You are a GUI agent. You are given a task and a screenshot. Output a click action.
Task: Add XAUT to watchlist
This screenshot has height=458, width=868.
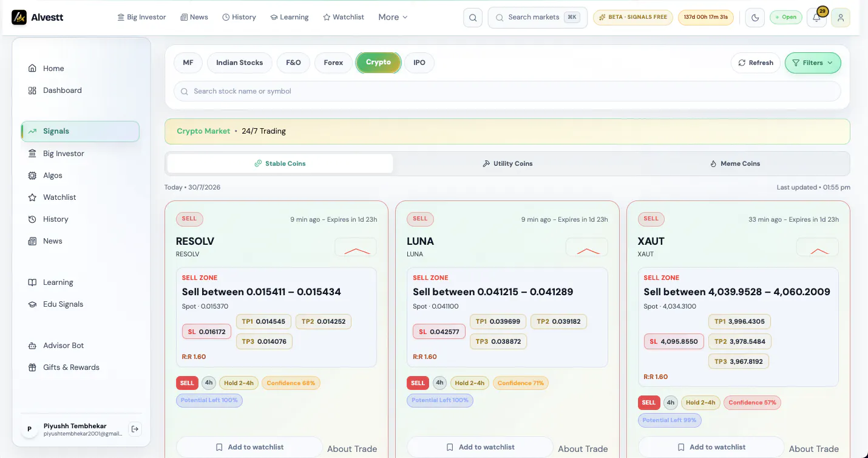coord(711,447)
